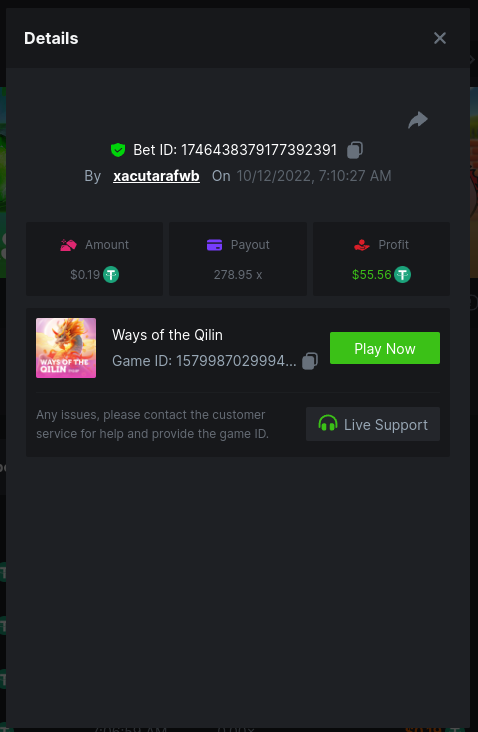Select the Bet ID number text
Image resolution: width=478 pixels, height=732 pixels.
(259, 150)
